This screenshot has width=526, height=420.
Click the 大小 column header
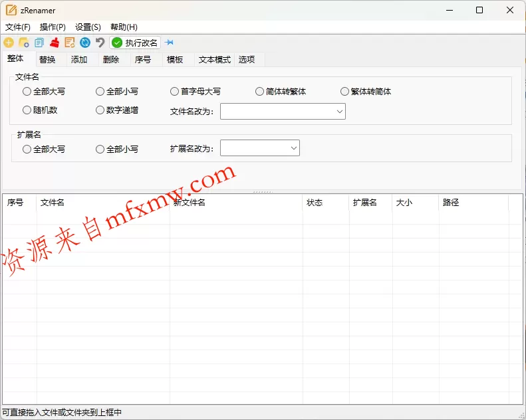(416, 203)
